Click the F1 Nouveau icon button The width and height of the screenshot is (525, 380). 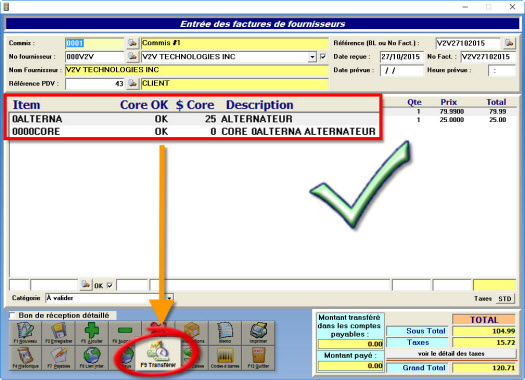click(25, 333)
